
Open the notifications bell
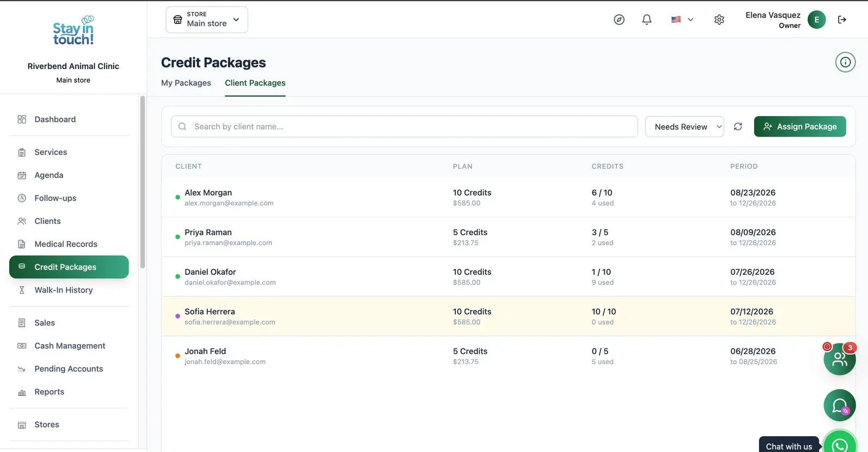pyautogui.click(x=647, y=20)
